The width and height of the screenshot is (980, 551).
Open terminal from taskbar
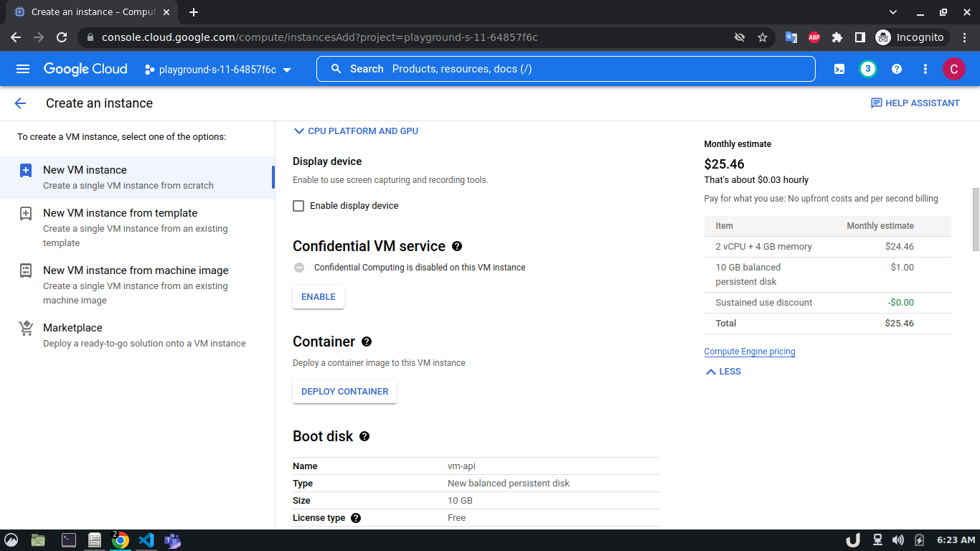coord(69,540)
